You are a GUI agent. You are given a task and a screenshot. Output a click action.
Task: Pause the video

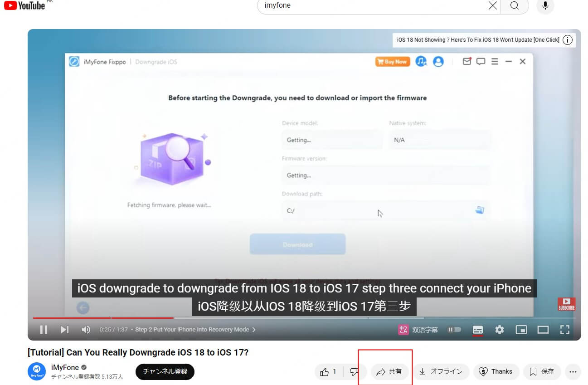(x=44, y=330)
